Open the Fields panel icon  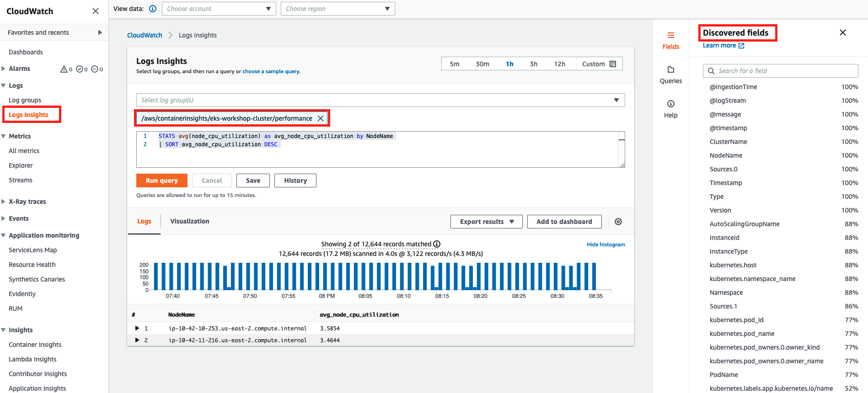[670, 36]
